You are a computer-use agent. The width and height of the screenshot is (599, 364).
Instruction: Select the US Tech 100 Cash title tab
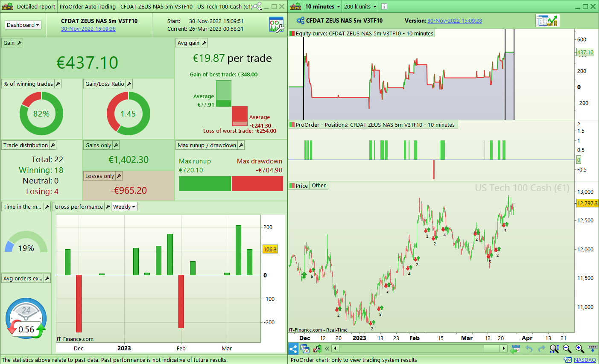click(x=225, y=6)
